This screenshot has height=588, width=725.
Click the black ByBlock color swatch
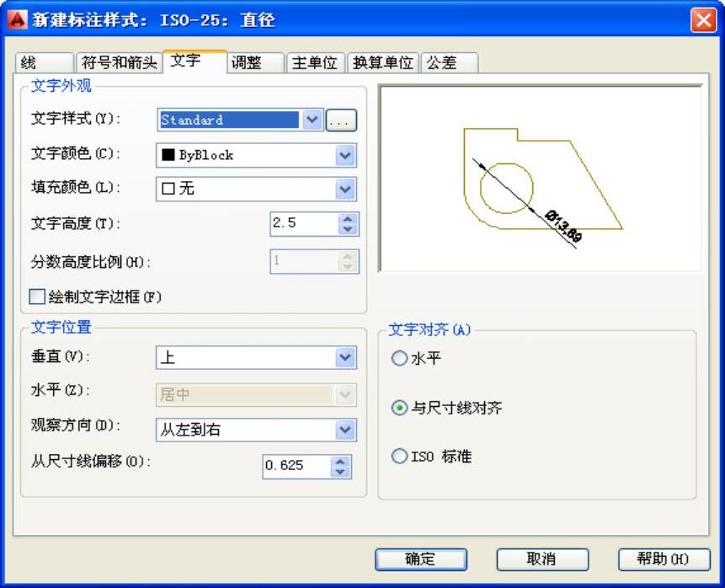pos(168,155)
